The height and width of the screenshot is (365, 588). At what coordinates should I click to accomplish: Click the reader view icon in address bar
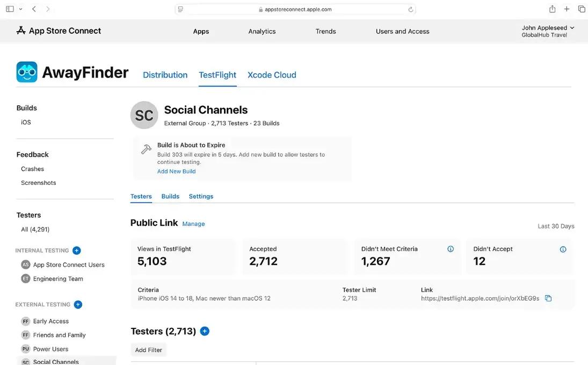pyautogui.click(x=180, y=9)
